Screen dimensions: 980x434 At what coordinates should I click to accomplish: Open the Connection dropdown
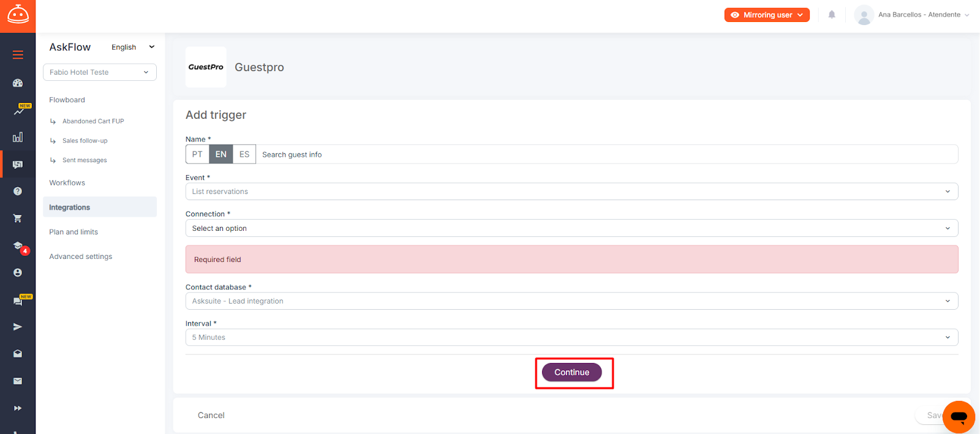(x=571, y=228)
